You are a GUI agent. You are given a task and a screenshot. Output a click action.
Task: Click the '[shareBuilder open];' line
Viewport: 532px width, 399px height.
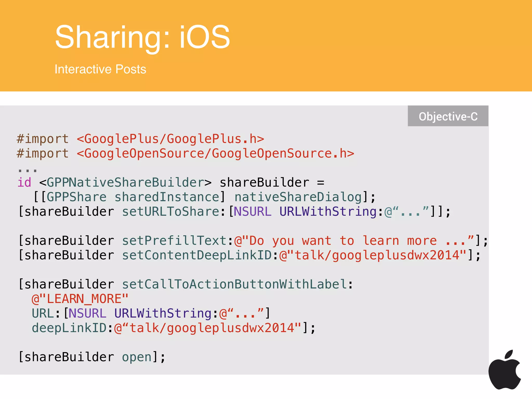click(92, 357)
